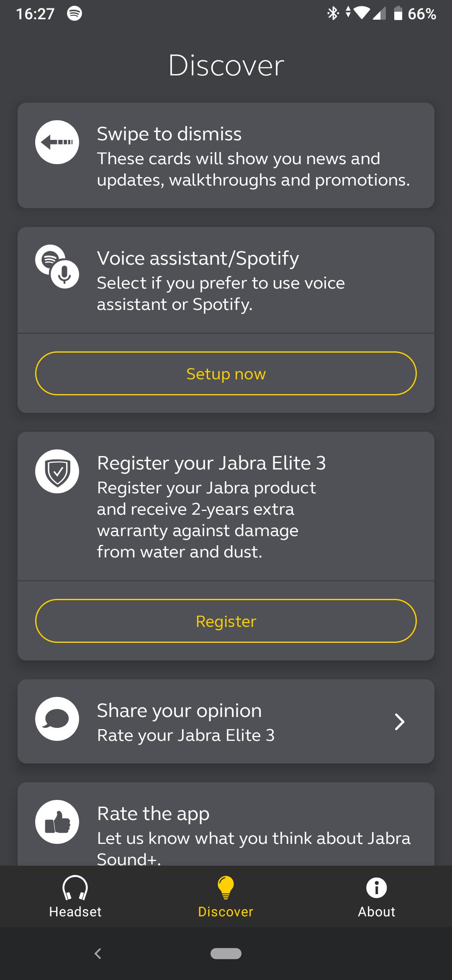This screenshot has height=980, width=452.
Task: Tap the Register your Jabra Elite 3 heading
Action: coord(211,463)
